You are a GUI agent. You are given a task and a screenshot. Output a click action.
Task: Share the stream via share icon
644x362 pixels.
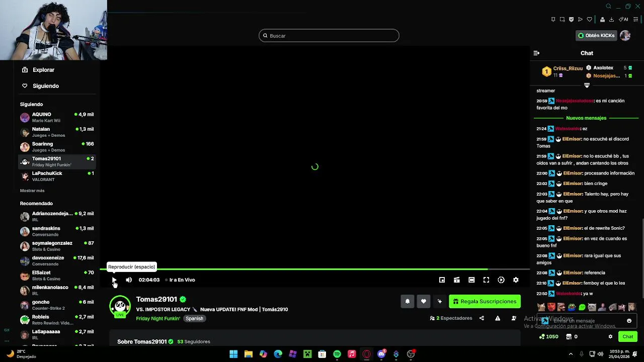481,318
